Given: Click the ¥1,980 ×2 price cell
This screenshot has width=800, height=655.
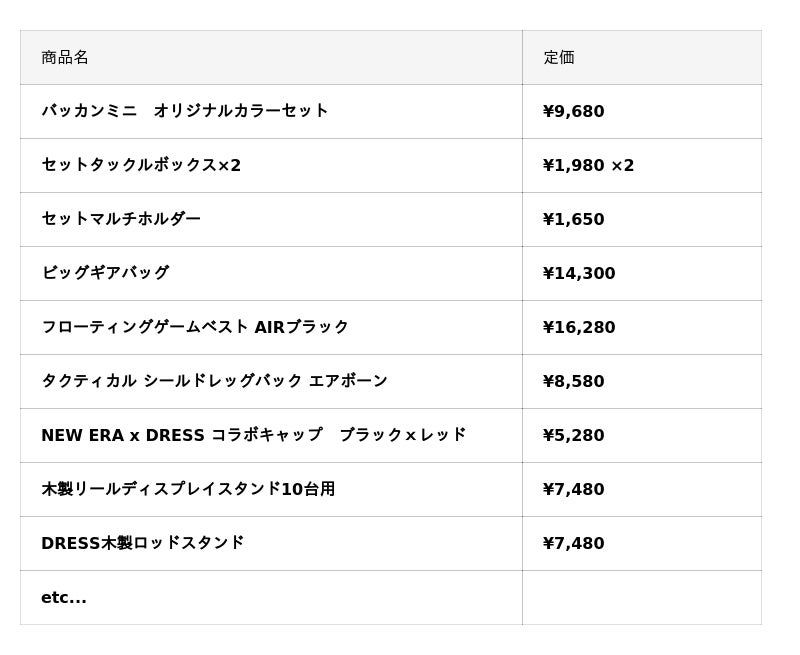Looking at the screenshot, I should [588, 166].
